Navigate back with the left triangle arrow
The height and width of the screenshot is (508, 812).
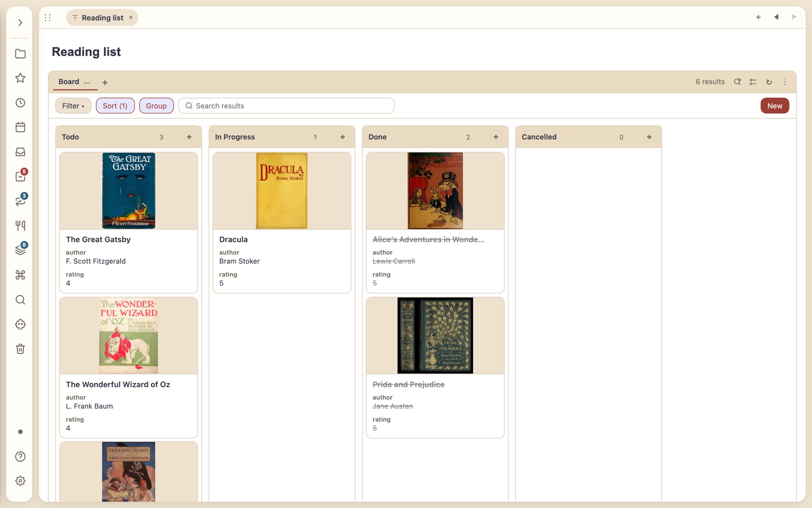coord(776,17)
